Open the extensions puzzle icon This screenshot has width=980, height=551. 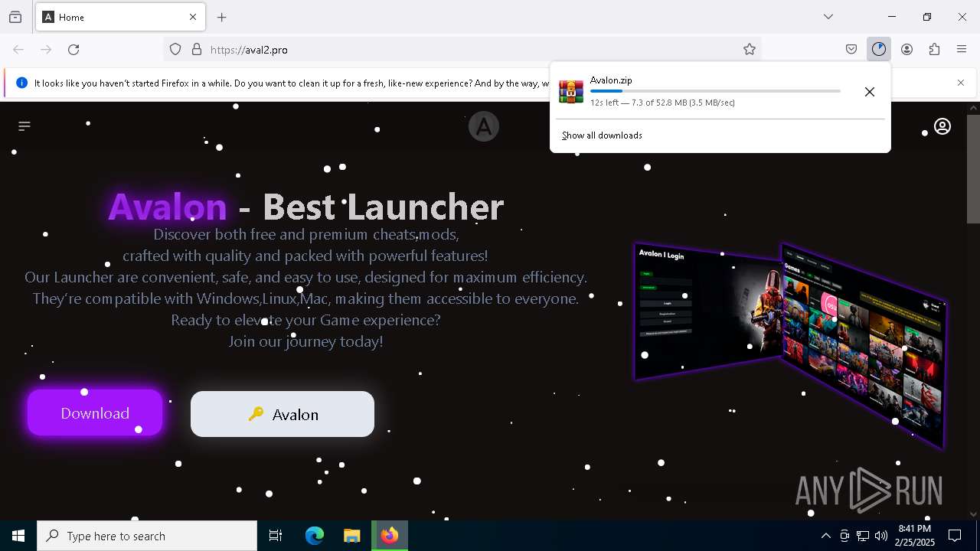[x=934, y=50]
